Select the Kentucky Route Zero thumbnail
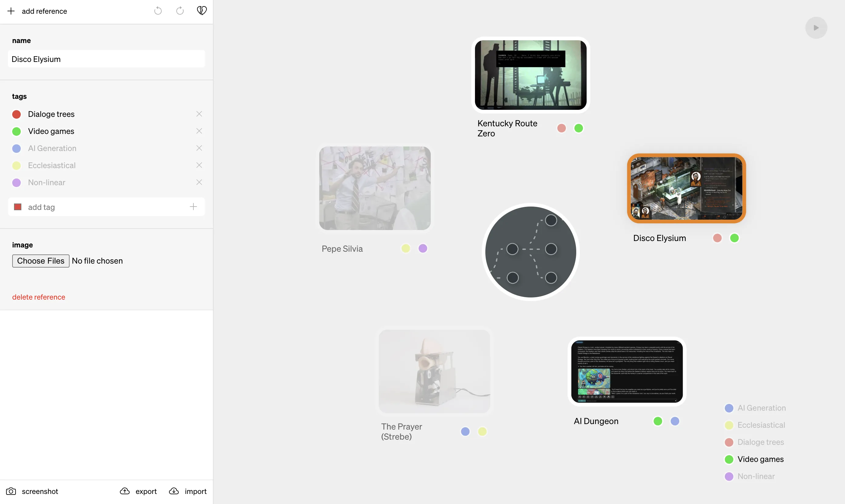 point(530,75)
